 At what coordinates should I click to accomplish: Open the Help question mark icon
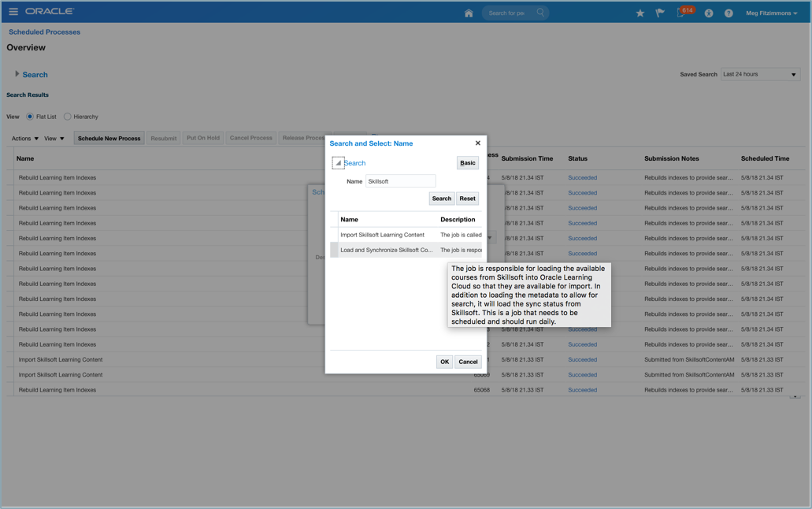click(x=729, y=13)
